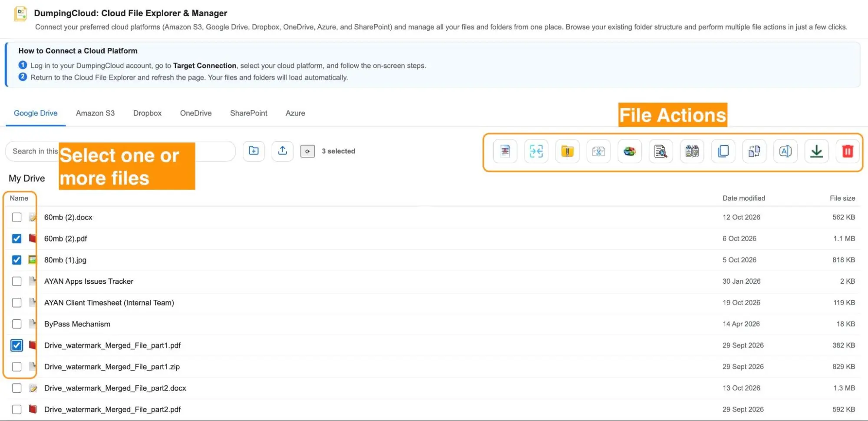Uncheck the box for 80mb (1).jpg

(17, 260)
